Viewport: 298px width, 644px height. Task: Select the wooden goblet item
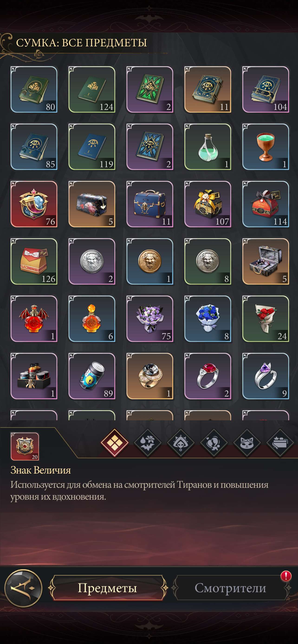[x=266, y=147]
